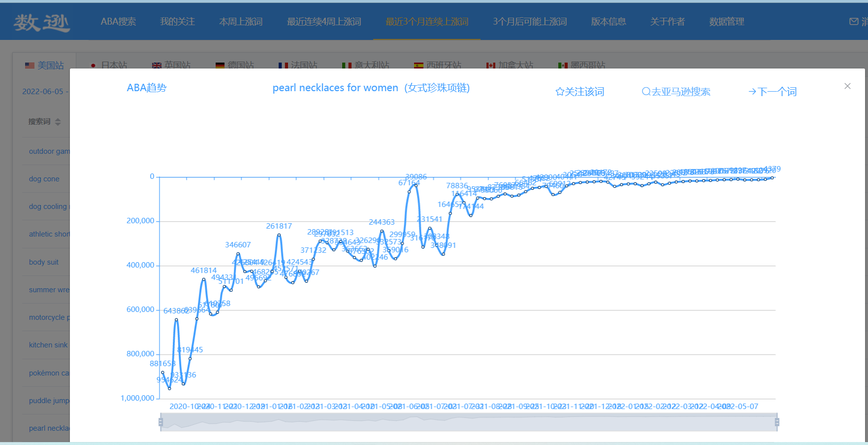Click the French flag icon for 法国站
Image resolution: width=868 pixels, height=445 pixels.
point(283,66)
